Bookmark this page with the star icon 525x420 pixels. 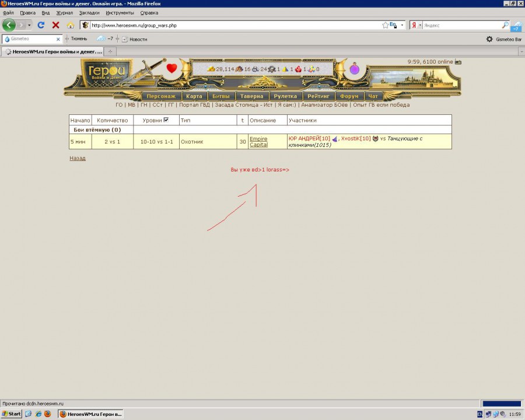pos(386,25)
